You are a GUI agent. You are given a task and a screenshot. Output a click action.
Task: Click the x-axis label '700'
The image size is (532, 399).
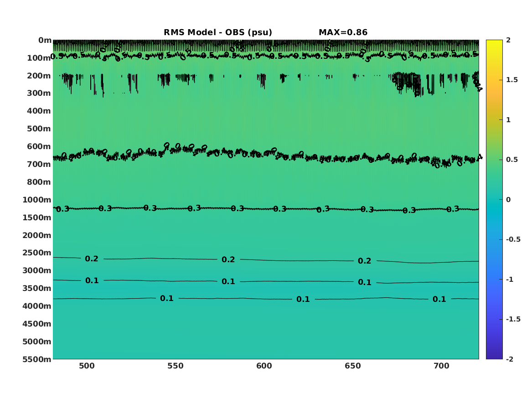(x=441, y=366)
